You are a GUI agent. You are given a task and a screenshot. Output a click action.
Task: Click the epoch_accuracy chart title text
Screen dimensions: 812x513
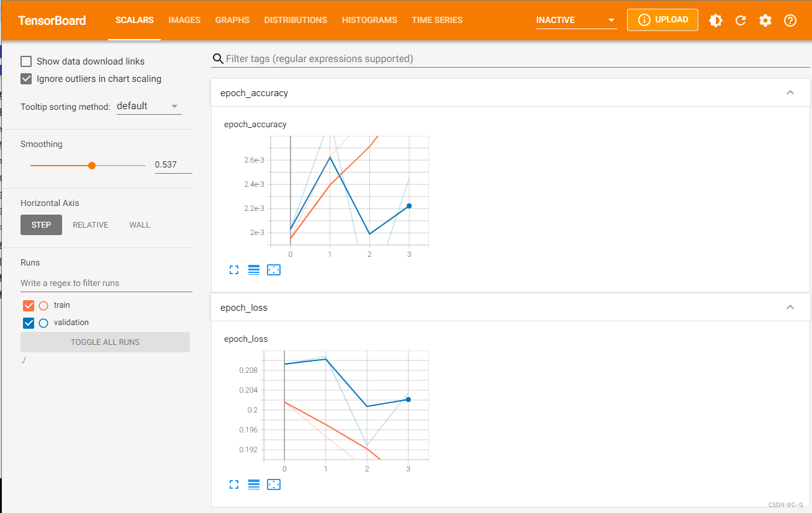pos(255,124)
